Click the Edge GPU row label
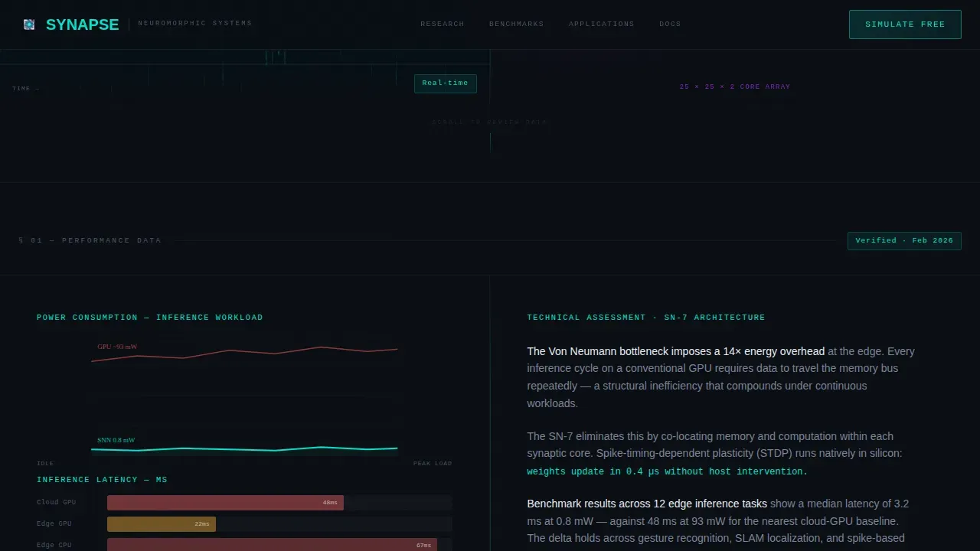The height and width of the screenshot is (551, 980). 54,524
